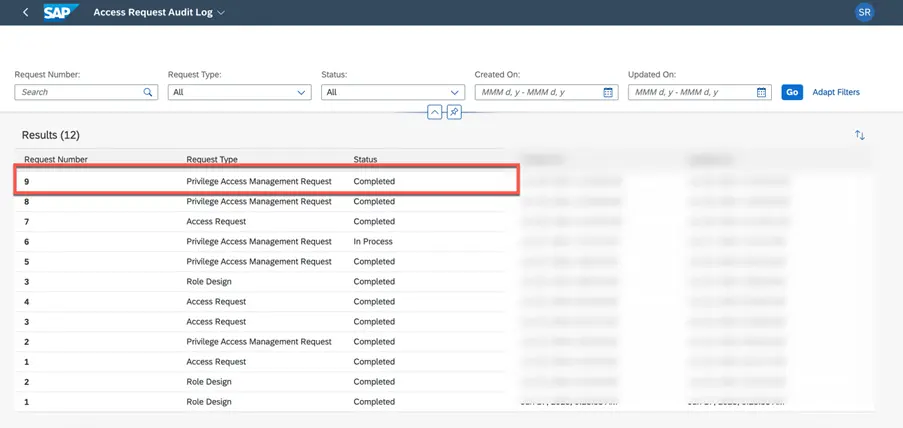The height and width of the screenshot is (428, 903).
Task: Click the Status column header
Action: pos(365,159)
